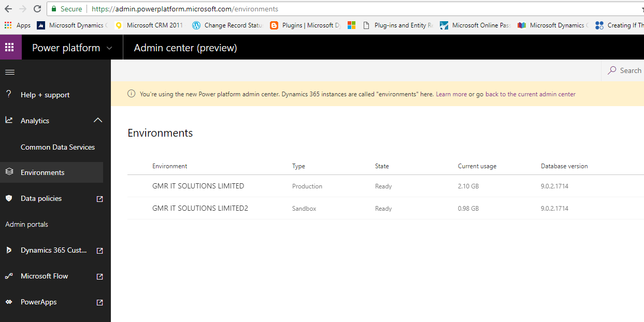Open the Office 365 app launcher waffle icon
This screenshot has height=322, width=644.
point(10,47)
